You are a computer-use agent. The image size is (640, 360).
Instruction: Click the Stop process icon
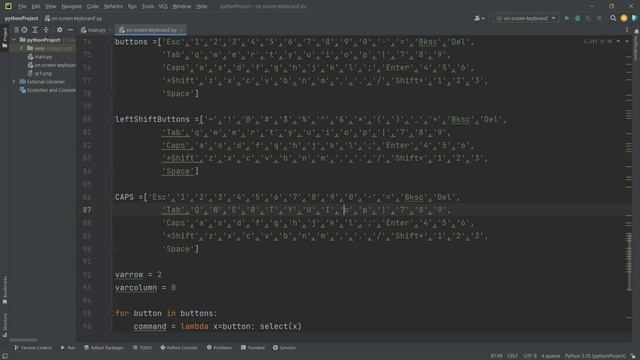pyautogui.click(x=599, y=18)
